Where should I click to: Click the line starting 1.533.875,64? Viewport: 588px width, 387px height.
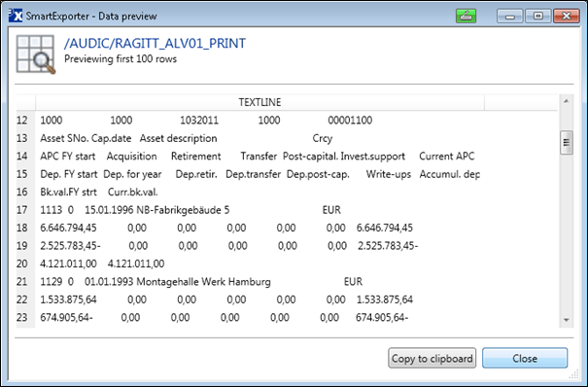[259, 299]
